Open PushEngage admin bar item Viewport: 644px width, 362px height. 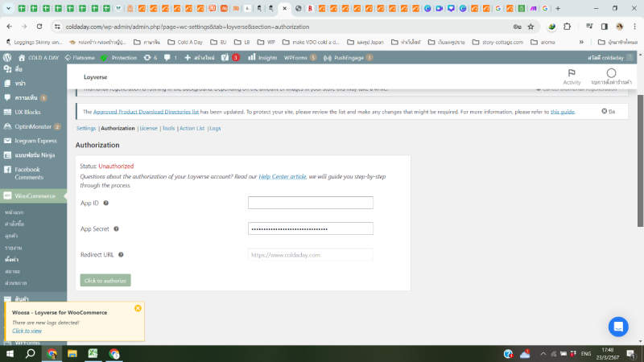348,57
